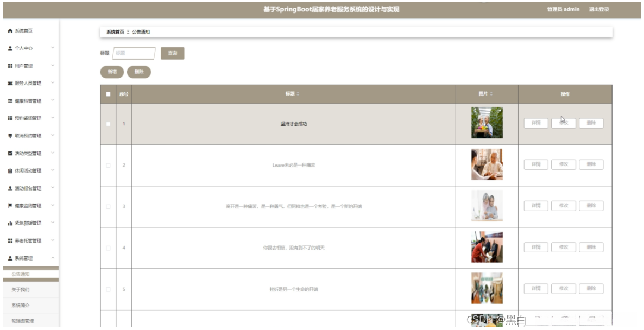Viewport: 644px width, 330px height.
Task: Click the home icon beside 系统首页 in sidebar
Action: (10, 31)
